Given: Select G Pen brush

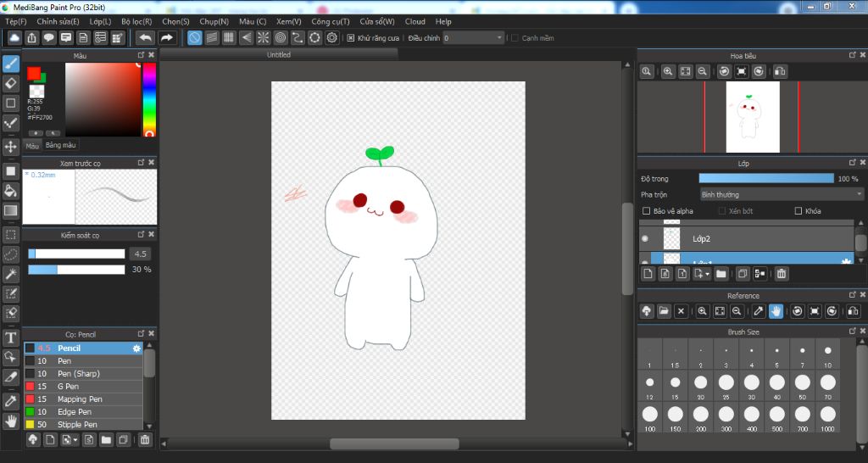Looking at the screenshot, I should click(x=83, y=387).
